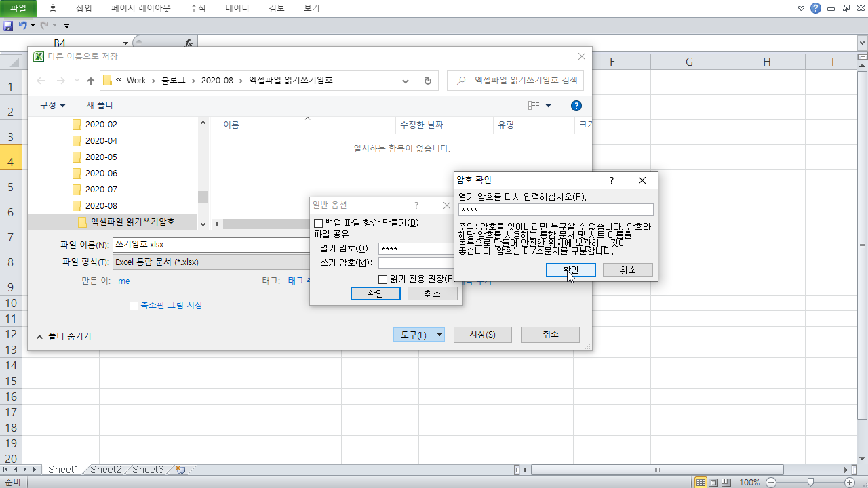Viewport: 868px width, 488px height.
Task: Open the view options dropdown arrow
Action: pyautogui.click(x=549, y=106)
